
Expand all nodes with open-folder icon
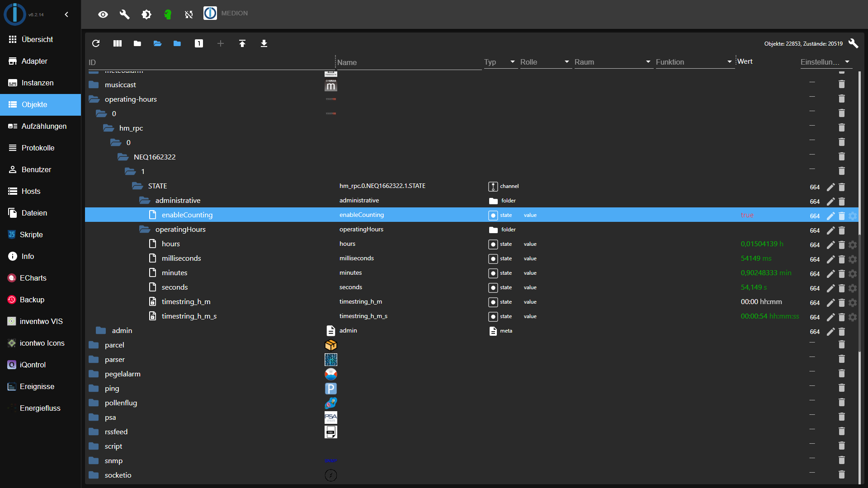(x=157, y=43)
